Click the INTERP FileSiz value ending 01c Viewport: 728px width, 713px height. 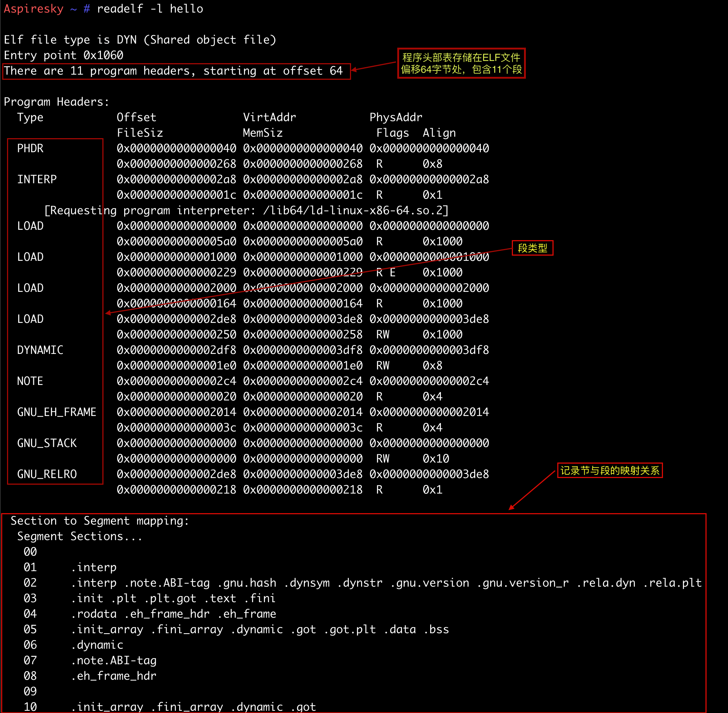pyautogui.click(x=177, y=195)
